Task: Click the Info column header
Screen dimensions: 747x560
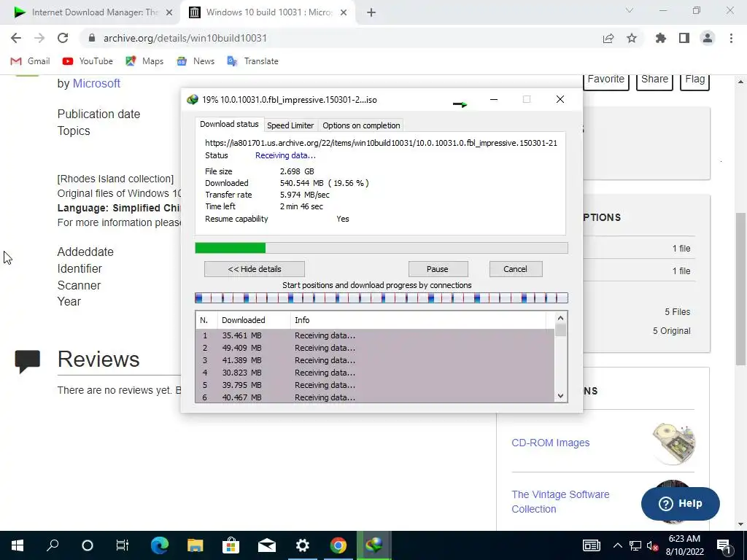Action: coord(418,320)
